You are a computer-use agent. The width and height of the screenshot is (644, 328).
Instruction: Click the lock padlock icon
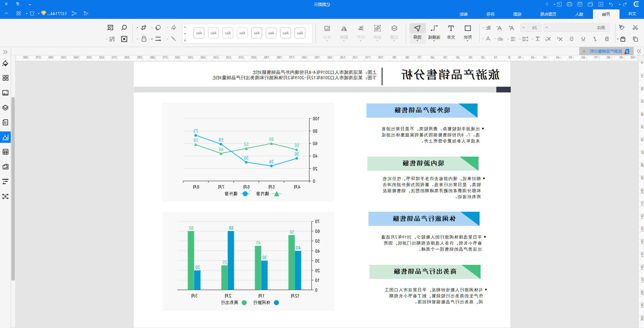144,39
